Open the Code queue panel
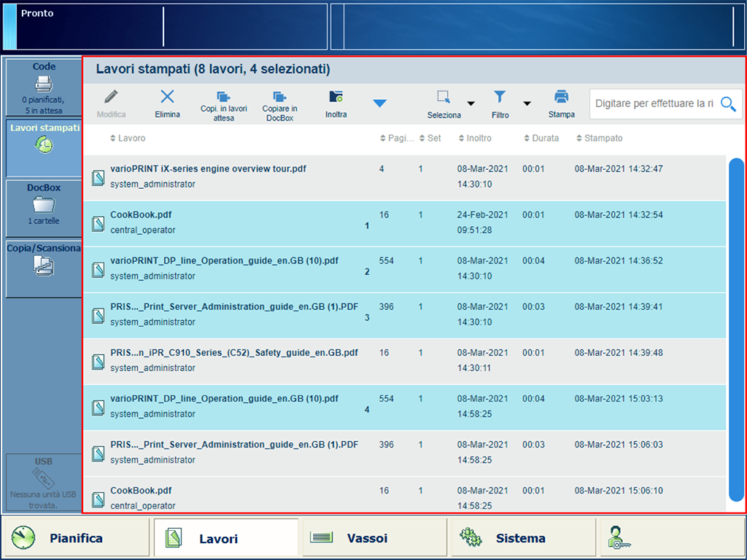The width and height of the screenshot is (747, 560). pyautogui.click(x=44, y=87)
